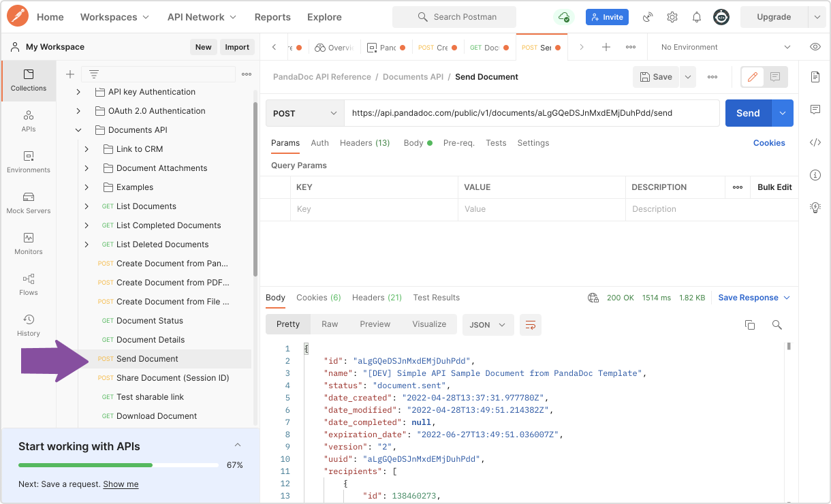Click the Import button
This screenshot has height=504, width=831.
coord(237,47)
